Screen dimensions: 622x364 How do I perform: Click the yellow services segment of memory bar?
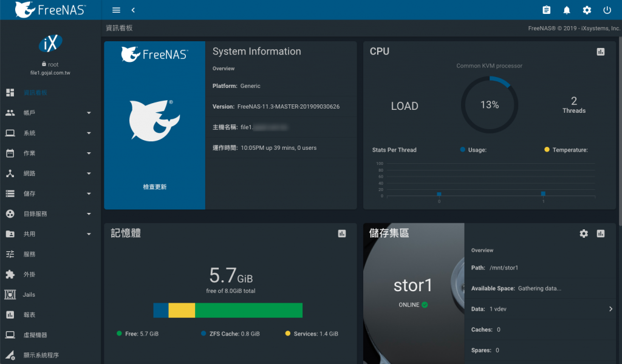pos(182,311)
